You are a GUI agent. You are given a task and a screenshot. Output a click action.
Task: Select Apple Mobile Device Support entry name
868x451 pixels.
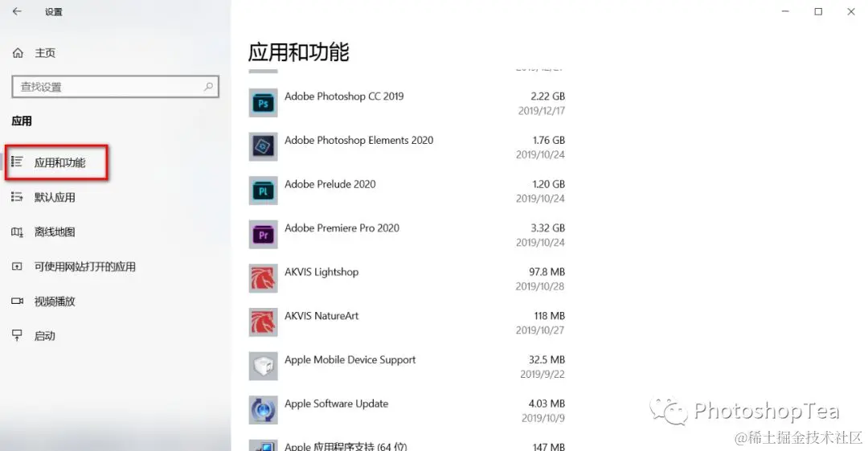[350, 359]
